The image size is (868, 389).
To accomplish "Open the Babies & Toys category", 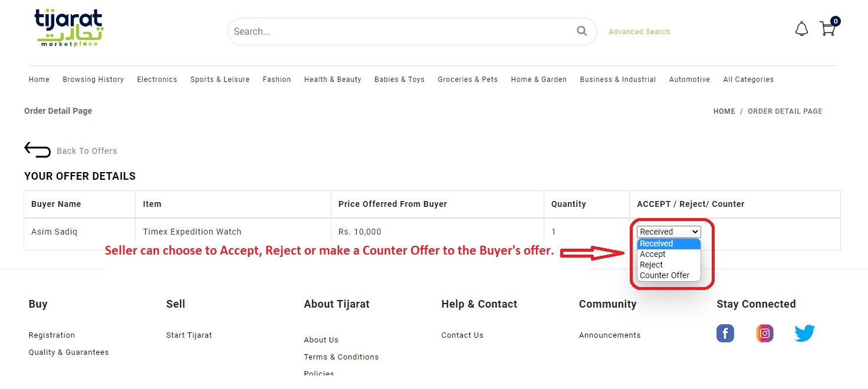I will click(399, 80).
